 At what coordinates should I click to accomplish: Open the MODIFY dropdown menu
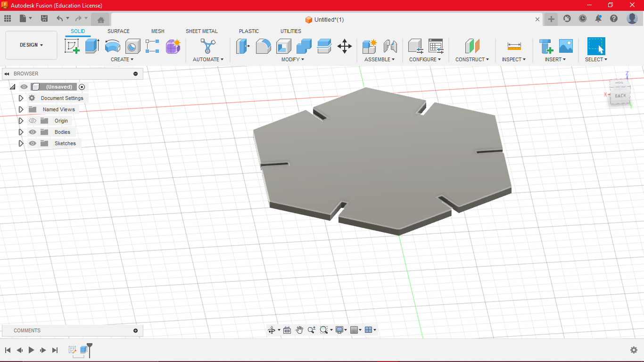(293, 59)
